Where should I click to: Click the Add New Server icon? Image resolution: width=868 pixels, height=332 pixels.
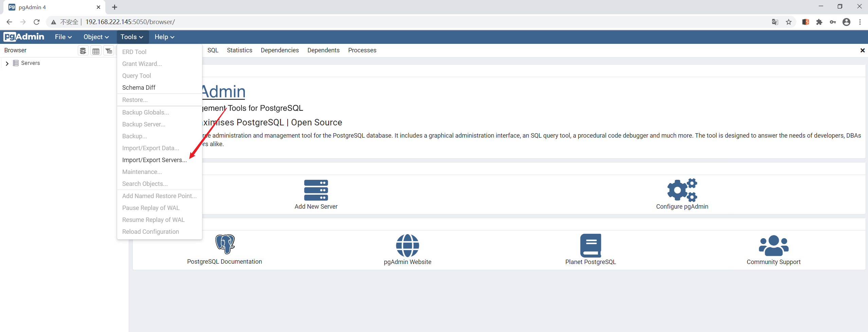[316, 190]
